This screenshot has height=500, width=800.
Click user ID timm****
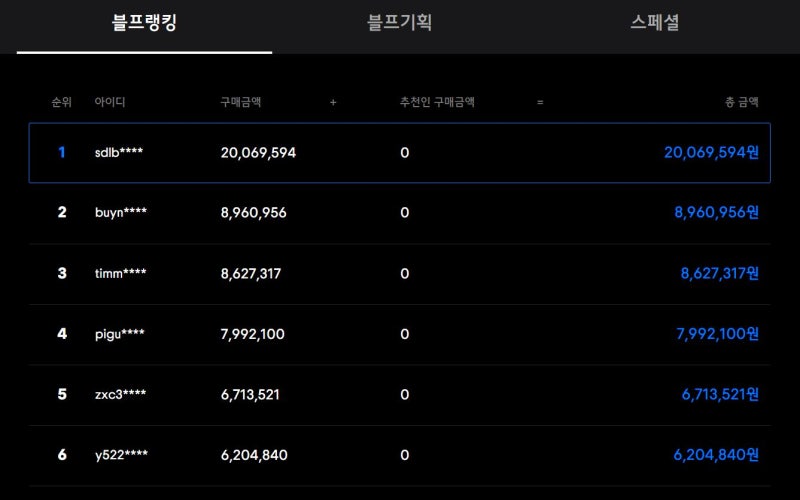120,273
